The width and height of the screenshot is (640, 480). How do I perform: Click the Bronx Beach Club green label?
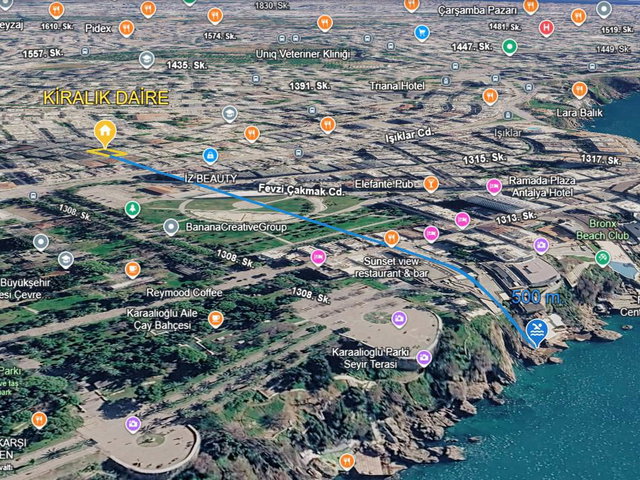(x=602, y=229)
